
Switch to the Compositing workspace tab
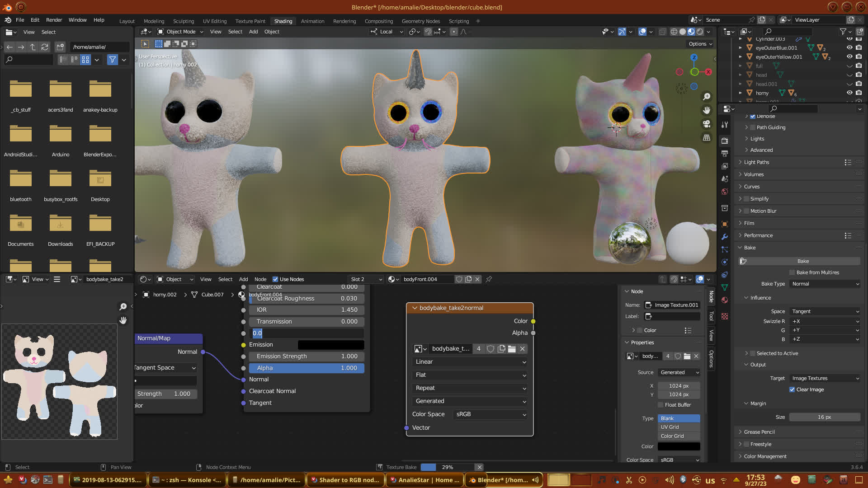(x=378, y=21)
